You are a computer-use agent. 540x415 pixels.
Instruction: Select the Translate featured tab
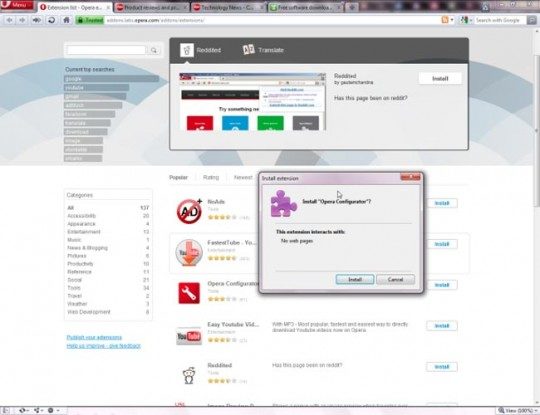263,50
